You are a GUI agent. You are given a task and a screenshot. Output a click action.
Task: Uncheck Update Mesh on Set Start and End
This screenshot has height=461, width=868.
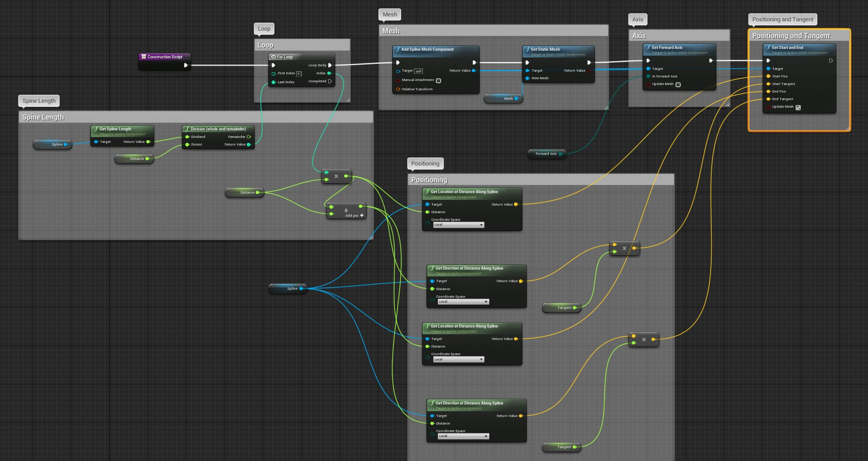[798, 107]
